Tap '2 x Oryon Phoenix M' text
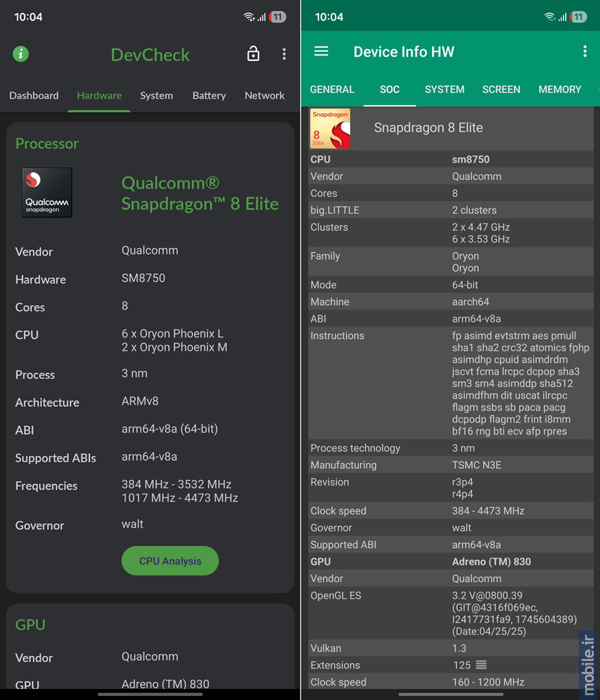This screenshot has height=700, width=600. coord(174,347)
